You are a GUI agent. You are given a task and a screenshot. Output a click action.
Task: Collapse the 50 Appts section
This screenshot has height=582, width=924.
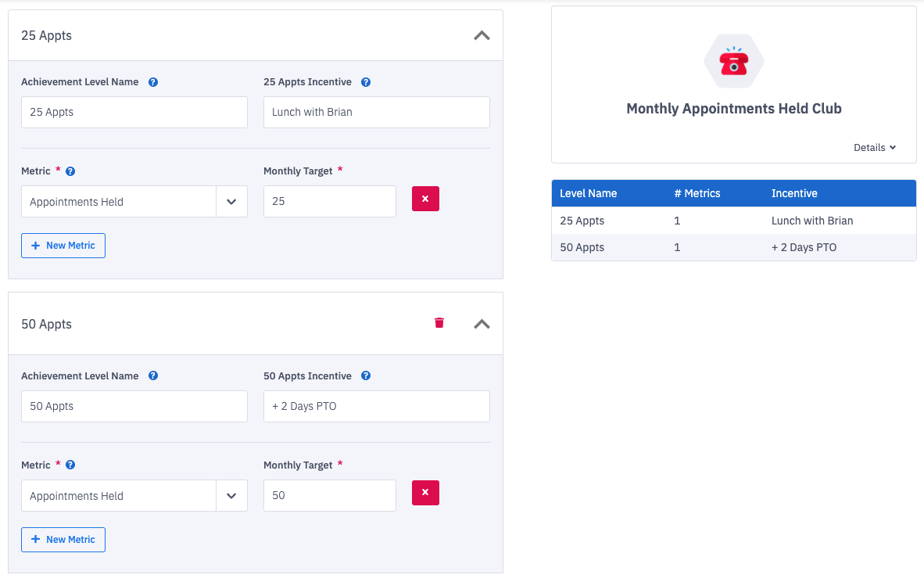pos(482,324)
